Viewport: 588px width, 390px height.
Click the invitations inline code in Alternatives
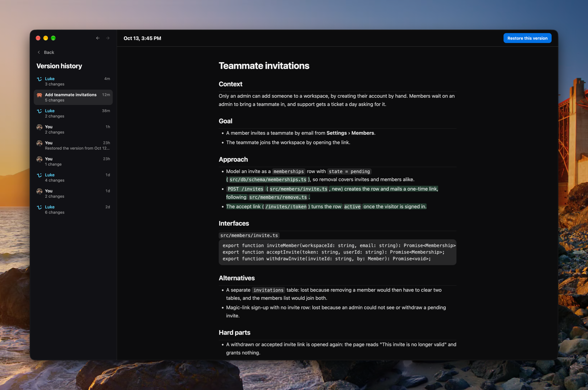(269, 290)
